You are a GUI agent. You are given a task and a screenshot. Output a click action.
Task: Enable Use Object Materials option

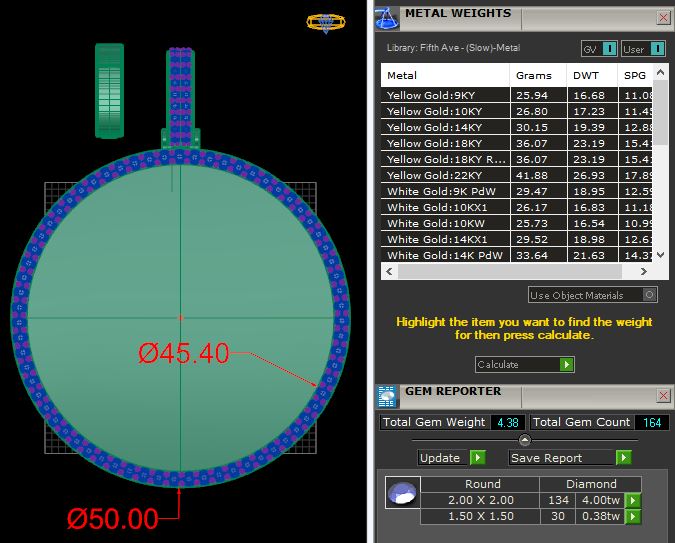tap(650, 295)
